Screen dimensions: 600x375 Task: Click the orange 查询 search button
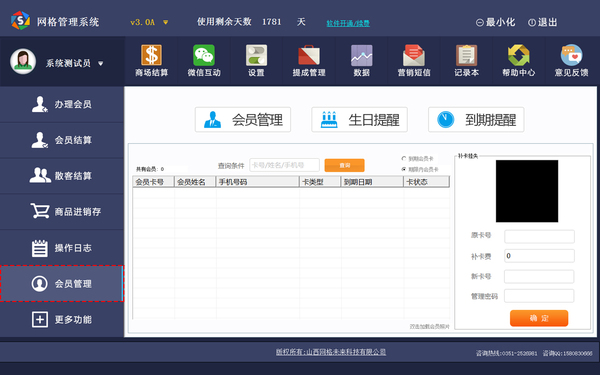click(344, 165)
